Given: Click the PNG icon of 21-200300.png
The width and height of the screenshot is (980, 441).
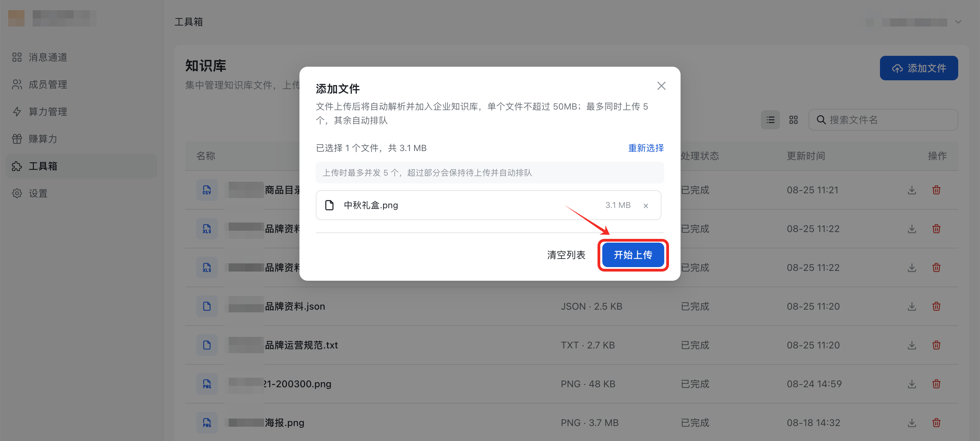Looking at the screenshot, I should pos(207,384).
